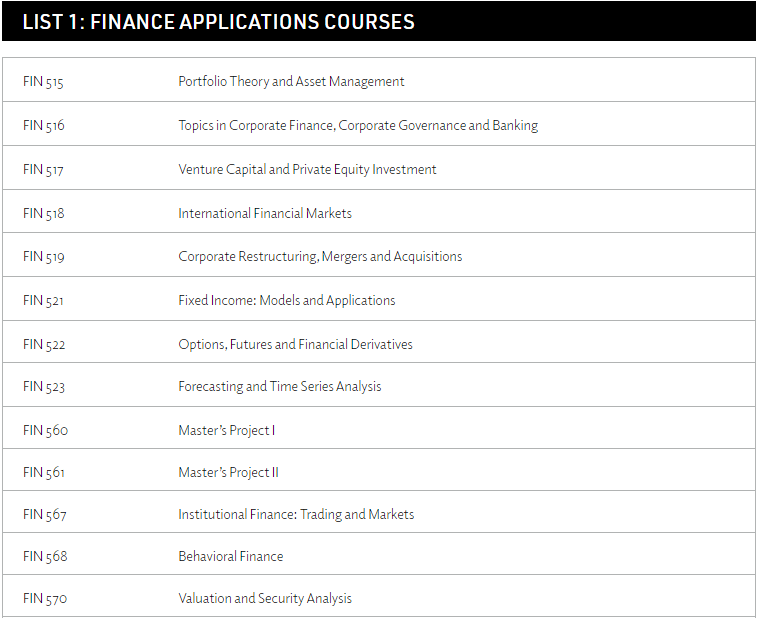Open Corporate Restructuring, Mergers and Acquisitions
The width and height of the screenshot is (759, 618).
coord(320,256)
